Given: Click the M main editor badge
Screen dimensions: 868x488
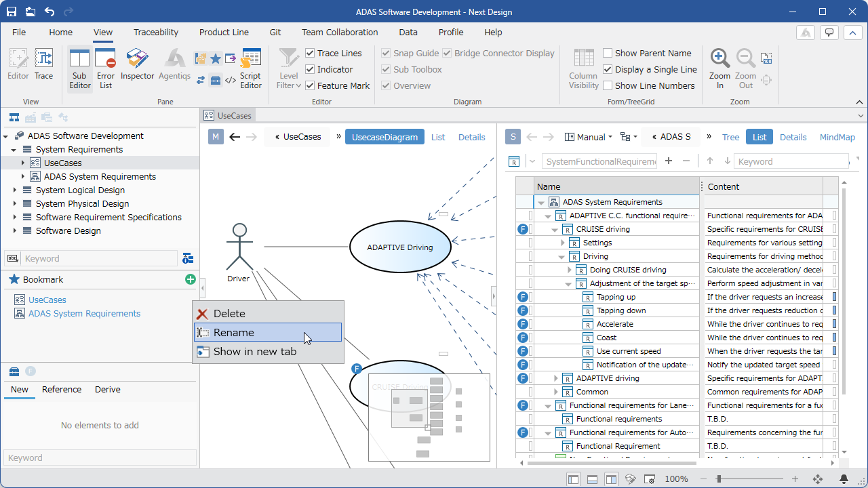Looking at the screenshot, I should click(216, 137).
